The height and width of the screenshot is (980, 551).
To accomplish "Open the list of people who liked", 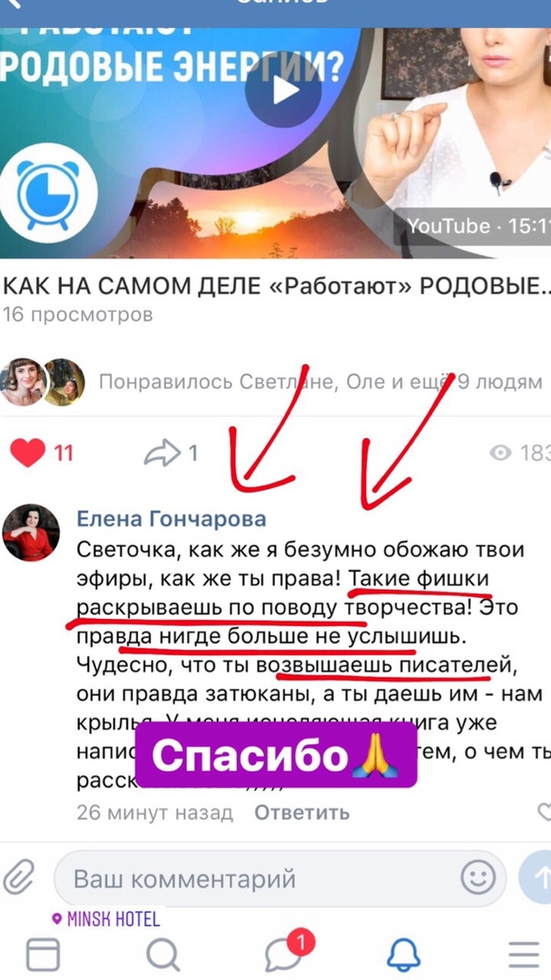I will click(x=320, y=381).
